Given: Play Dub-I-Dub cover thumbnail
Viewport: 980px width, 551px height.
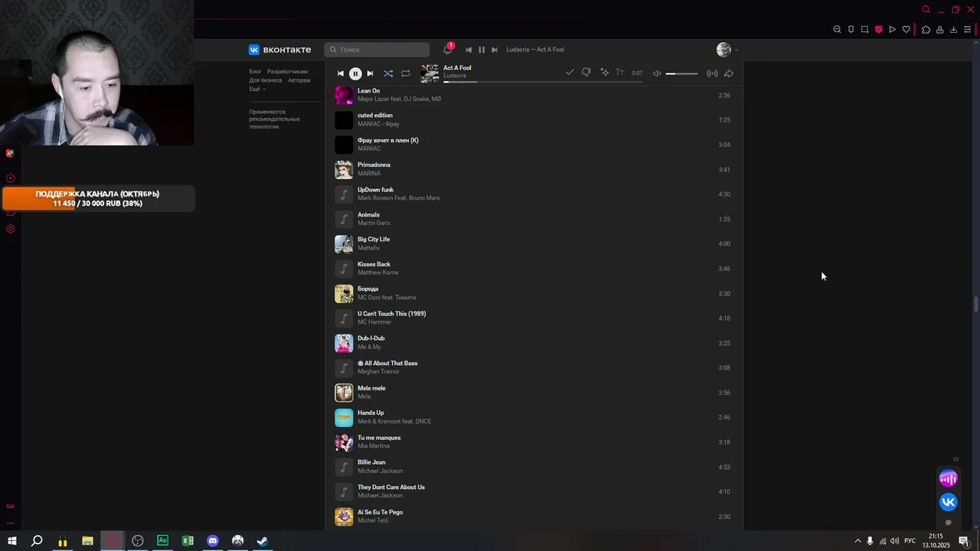Looking at the screenshot, I should click(x=344, y=343).
